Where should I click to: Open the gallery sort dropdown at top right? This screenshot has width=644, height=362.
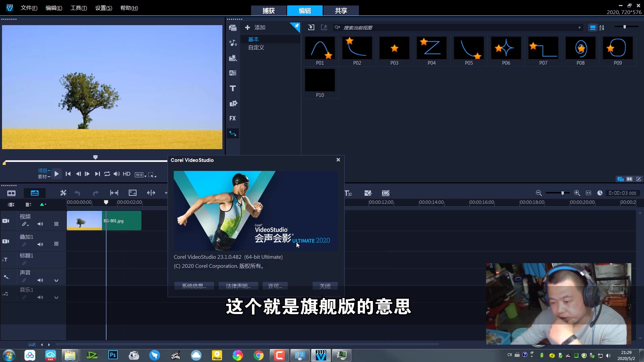coord(602,27)
